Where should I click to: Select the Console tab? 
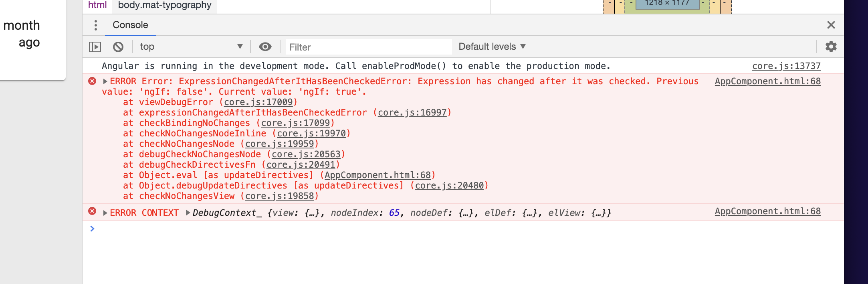[130, 25]
